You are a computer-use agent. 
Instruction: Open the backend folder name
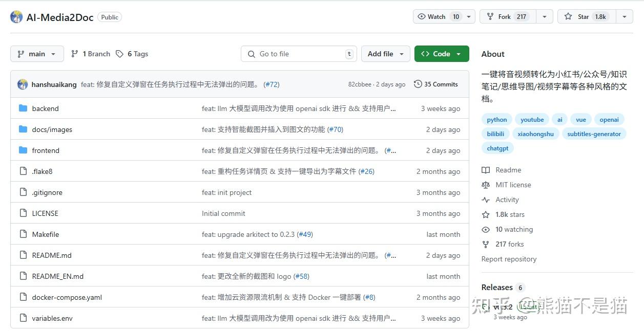[x=45, y=108]
